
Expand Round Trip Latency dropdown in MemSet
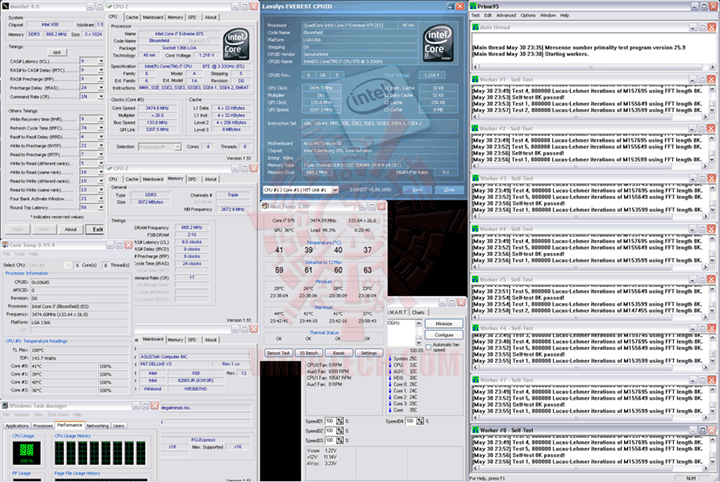click(x=101, y=208)
